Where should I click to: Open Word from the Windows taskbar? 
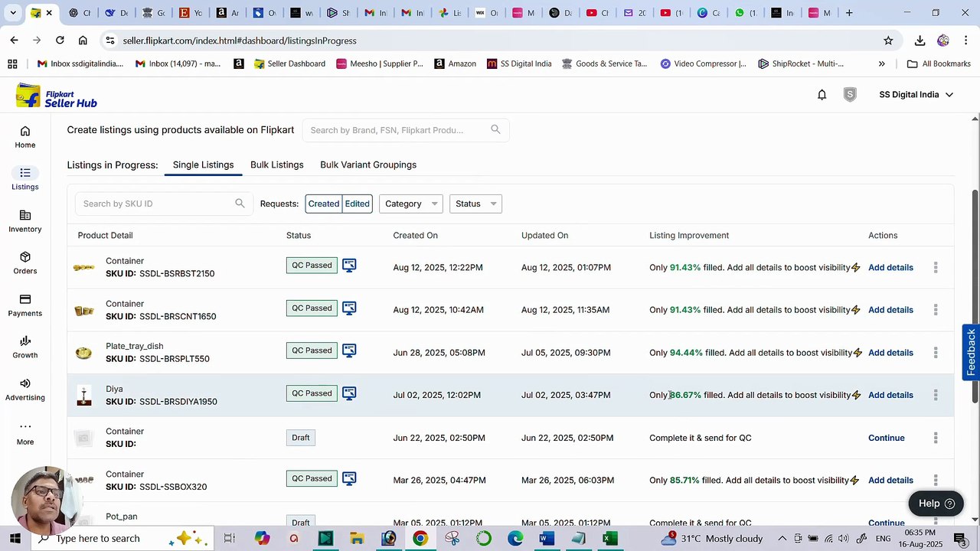pyautogui.click(x=546, y=538)
